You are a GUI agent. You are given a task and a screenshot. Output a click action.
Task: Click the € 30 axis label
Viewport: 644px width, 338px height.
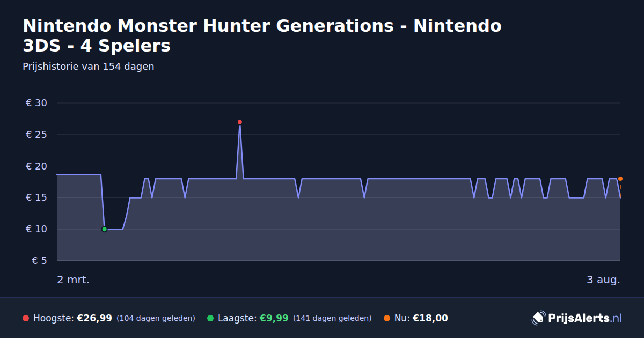click(x=36, y=103)
